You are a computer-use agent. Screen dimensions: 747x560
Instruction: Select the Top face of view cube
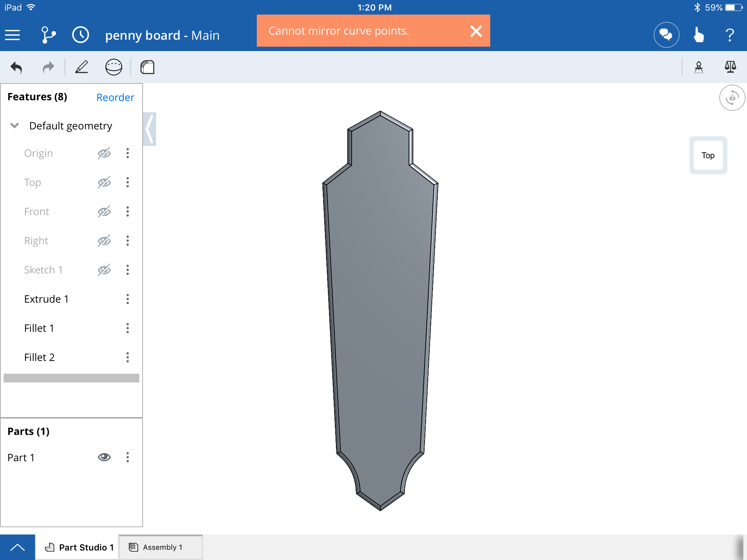tap(708, 155)
